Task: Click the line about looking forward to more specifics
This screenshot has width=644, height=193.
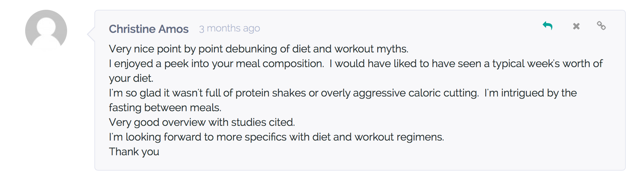Action: 276,137
